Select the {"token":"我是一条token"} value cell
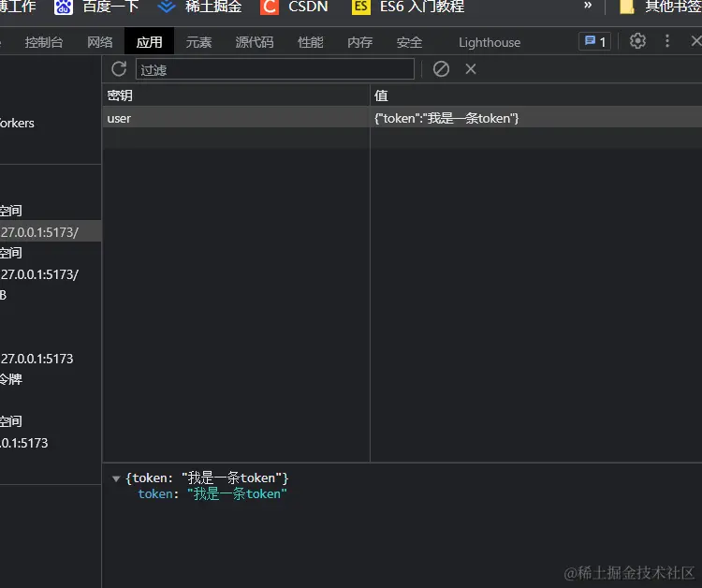This screenshot has height=588, width=702. coord(536,118)
